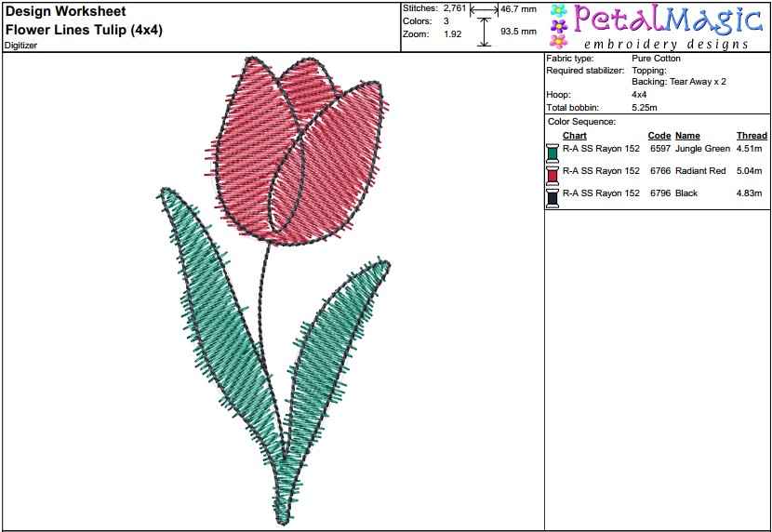Click thread length 4.51m

750,149
